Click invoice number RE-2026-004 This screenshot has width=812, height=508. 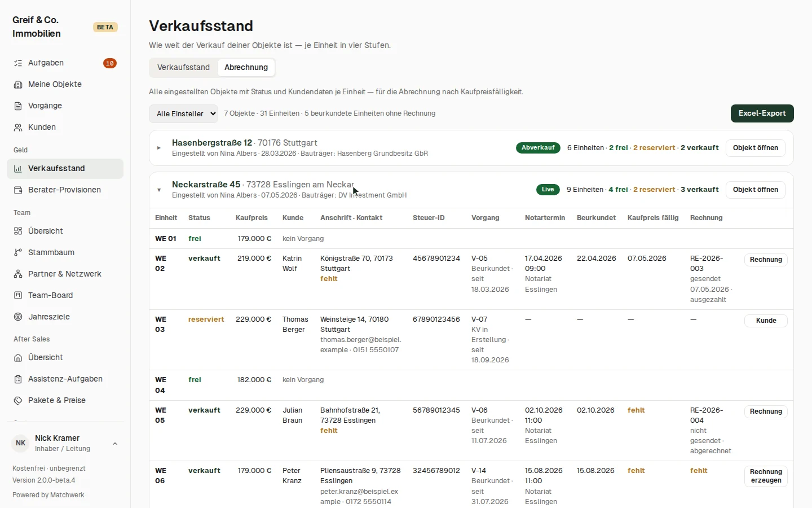(707, 415)
